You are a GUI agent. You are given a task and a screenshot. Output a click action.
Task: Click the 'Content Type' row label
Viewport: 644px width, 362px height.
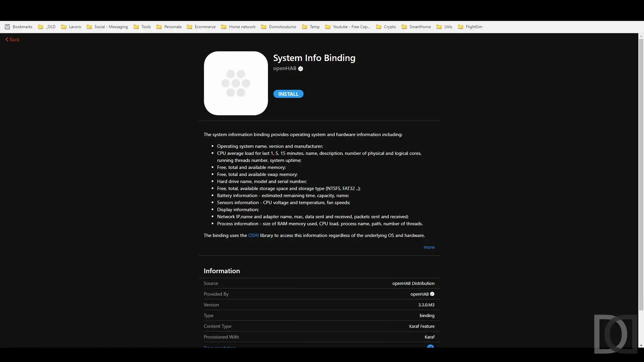point(217,326)
